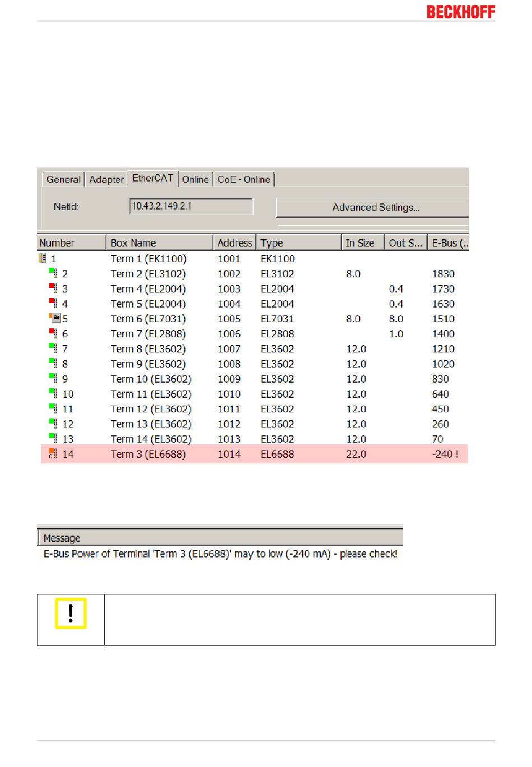
Task: Click the yellow exclamation notice icon
Action: (71, 613)
